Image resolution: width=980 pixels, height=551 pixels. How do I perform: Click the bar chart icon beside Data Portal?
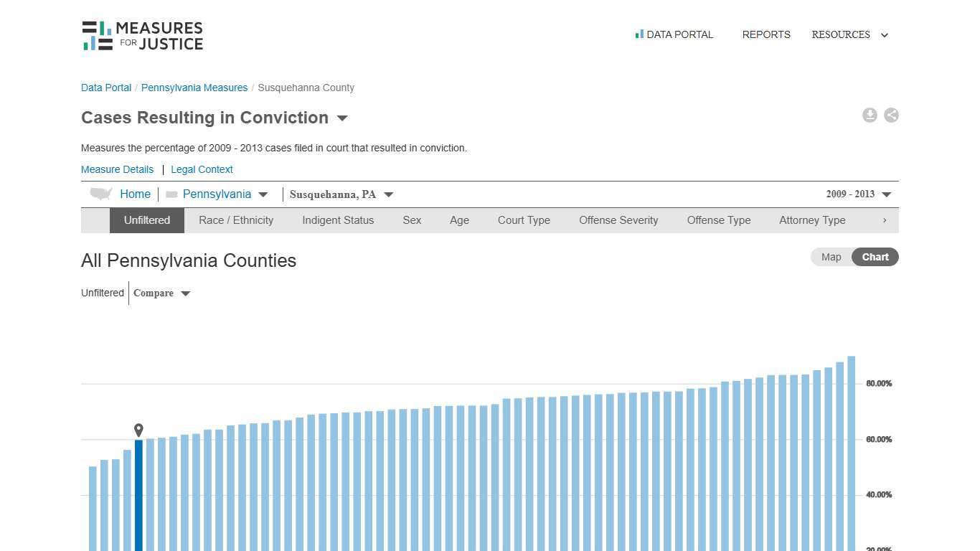coord(638,34)
